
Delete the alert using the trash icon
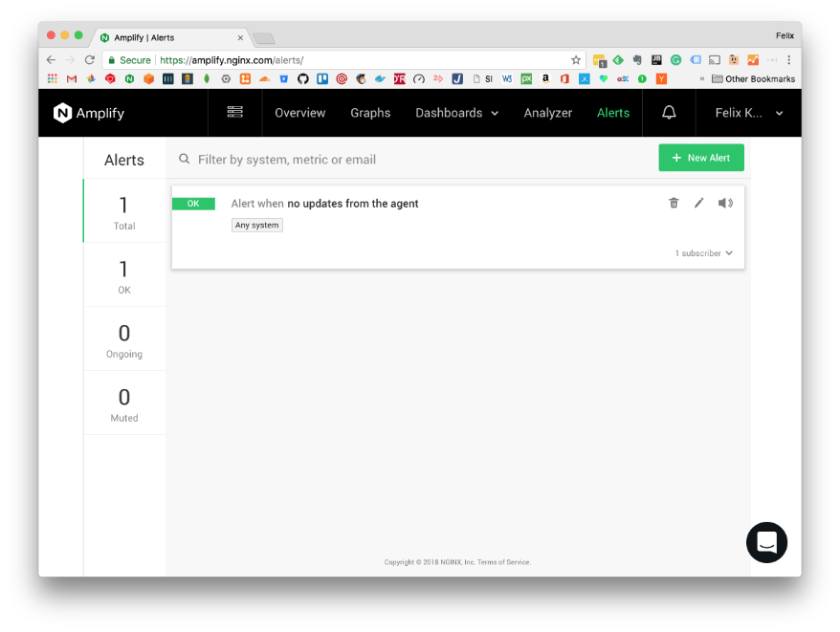pos(674,203)
